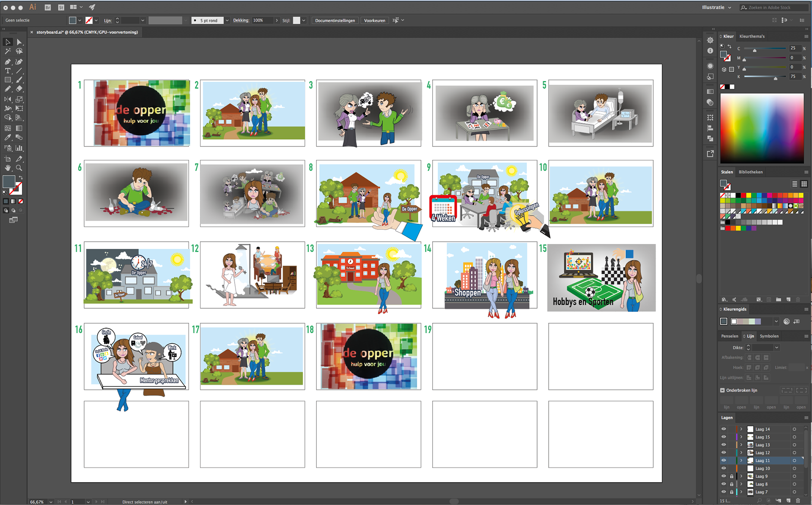
Task: Select the Pen tool
Action: pos(8,62)
